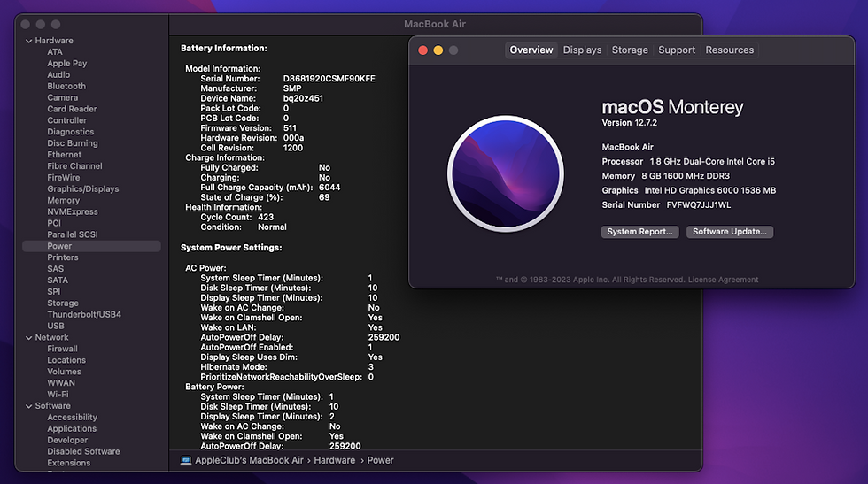Select SATA in the sidebar
Viewport: 868px width, 484px height.
tap(58, 280)
